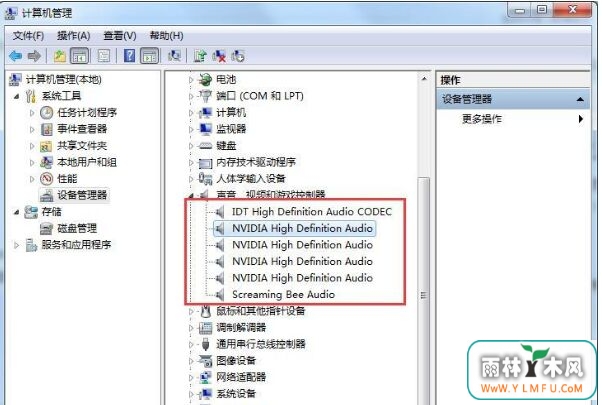The height and width of the screenshot is (405, 602).
Task: Click the 鼠标和其他指针设备 mouse icon
Action: click(206, 311)
